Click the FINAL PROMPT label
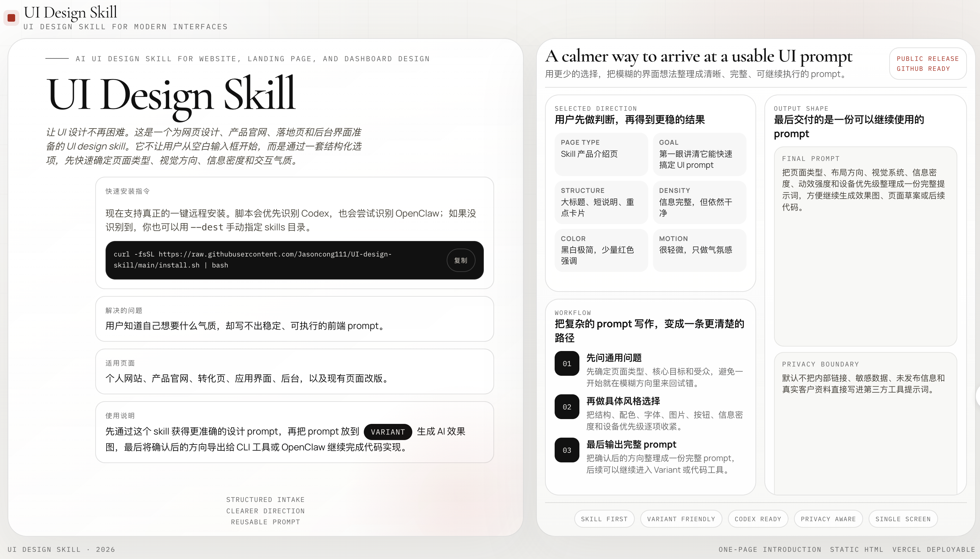Viewport: 980px width, 559px height. (811, 158)
